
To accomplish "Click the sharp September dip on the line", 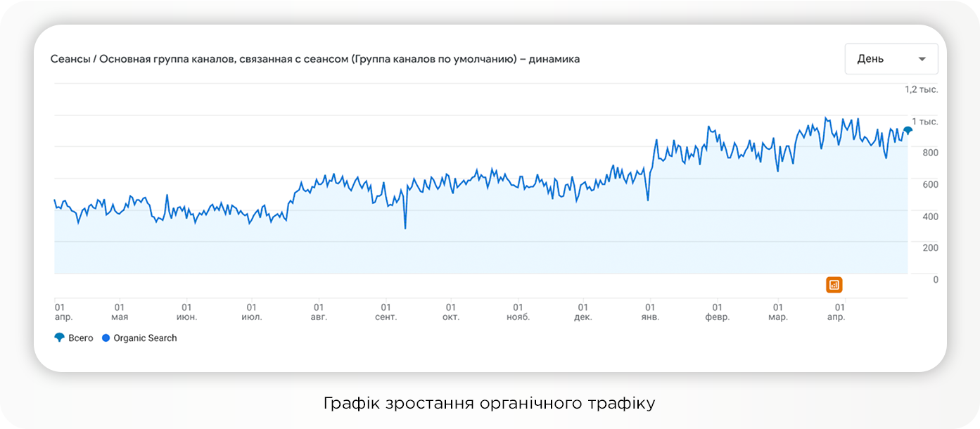I will tap(405, 228).
